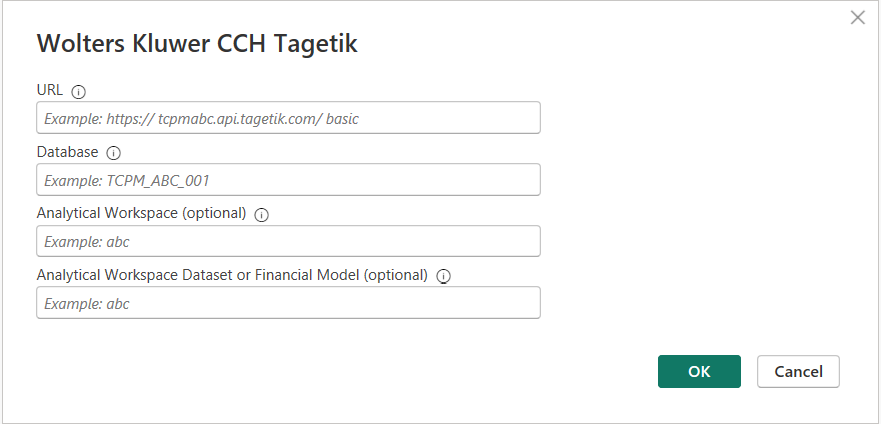The width and height of the screenshot is (881, 424).
Task: Open info tooltip for Dataset or Financial Model
Action: point(444,276)
